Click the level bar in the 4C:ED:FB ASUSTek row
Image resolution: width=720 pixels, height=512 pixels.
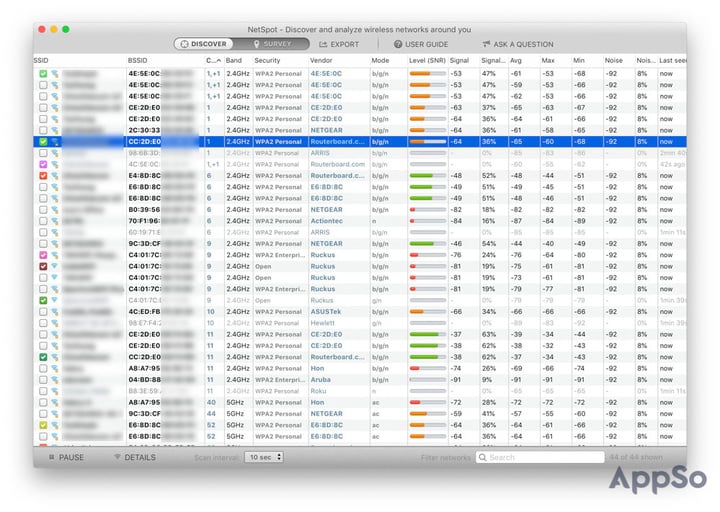click(x=428, y=312)
